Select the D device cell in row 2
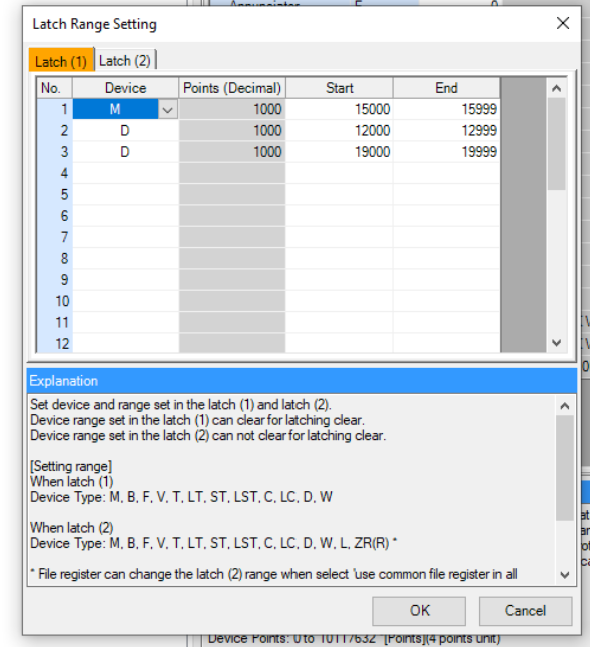This screenshot has width=590, height=650. pos(125,131)
